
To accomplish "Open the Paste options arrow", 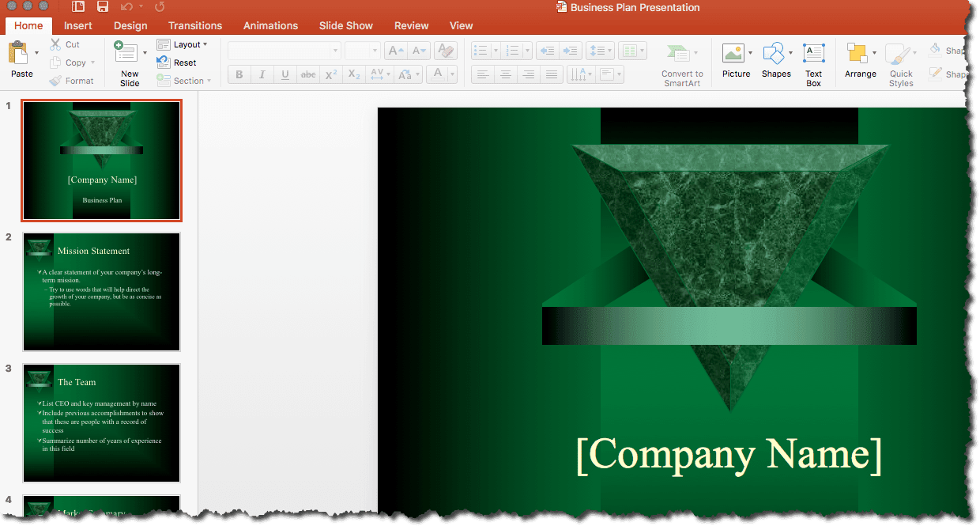I will click(36, 54).
